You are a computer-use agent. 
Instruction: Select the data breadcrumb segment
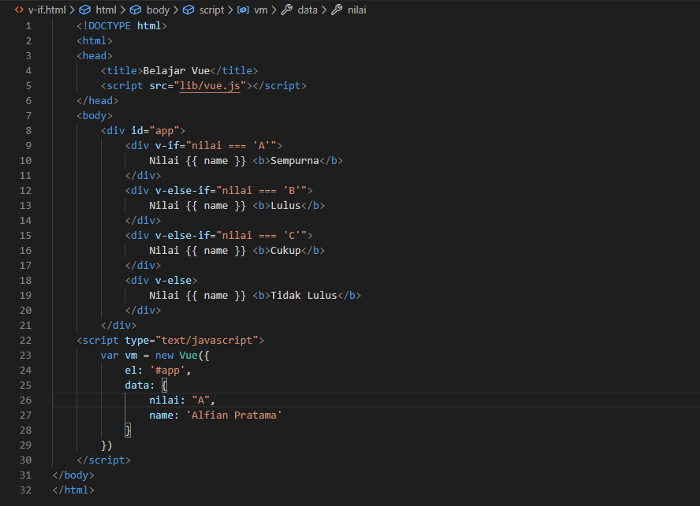[308, 10]
